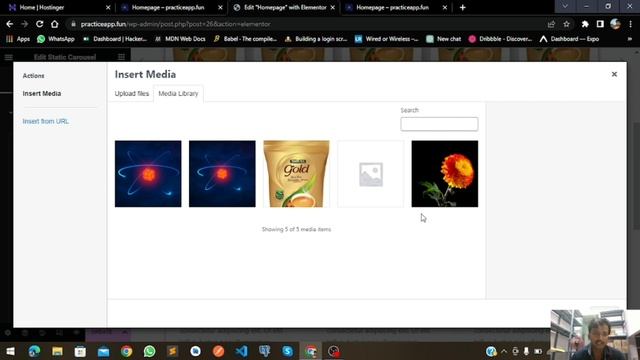Open Microsoft Store from taskbar

coord(80,351)
